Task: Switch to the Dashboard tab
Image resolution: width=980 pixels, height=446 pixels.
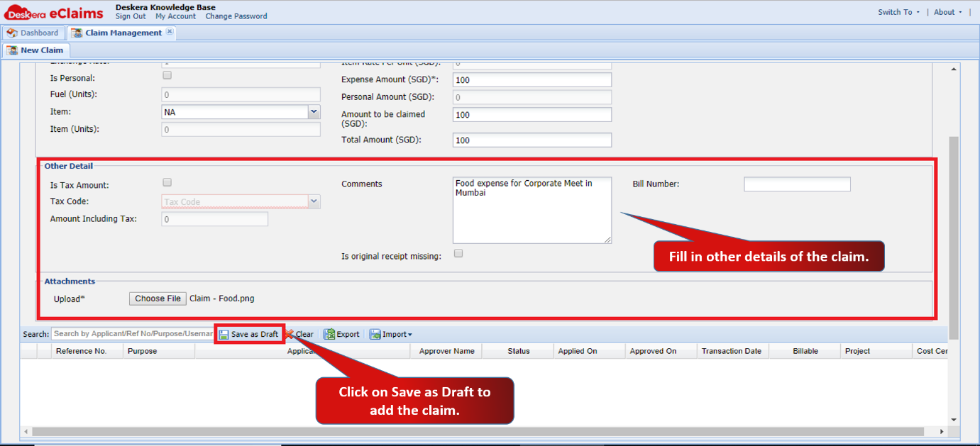Action: tap(33, 33)
